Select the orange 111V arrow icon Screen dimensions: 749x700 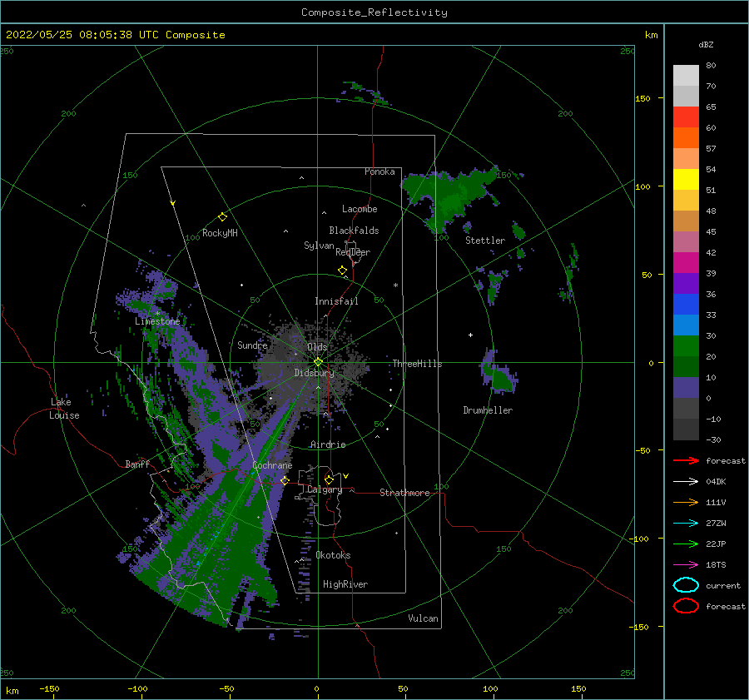coord(686,502)
